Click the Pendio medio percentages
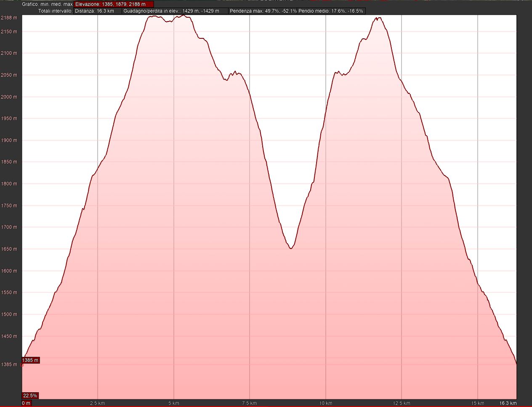 coord(331,11)
